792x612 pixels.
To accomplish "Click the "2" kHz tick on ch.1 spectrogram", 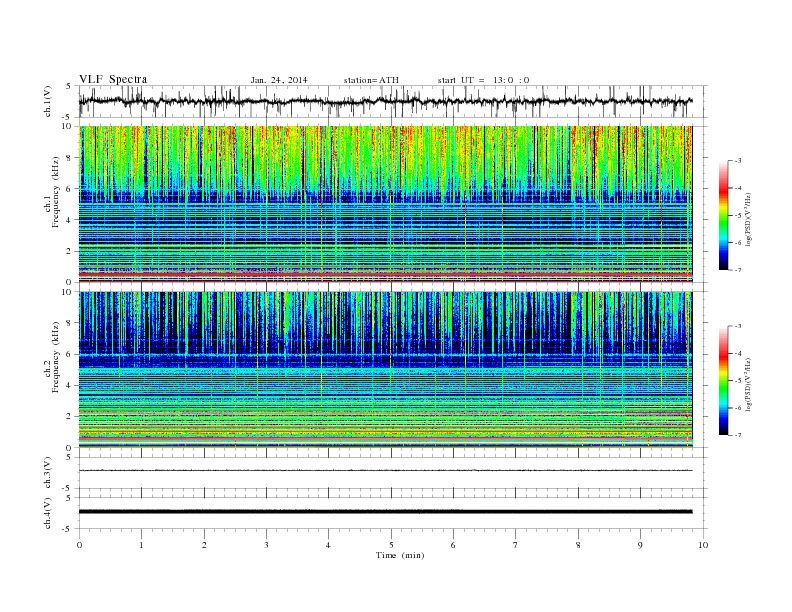I will (69, 251).
